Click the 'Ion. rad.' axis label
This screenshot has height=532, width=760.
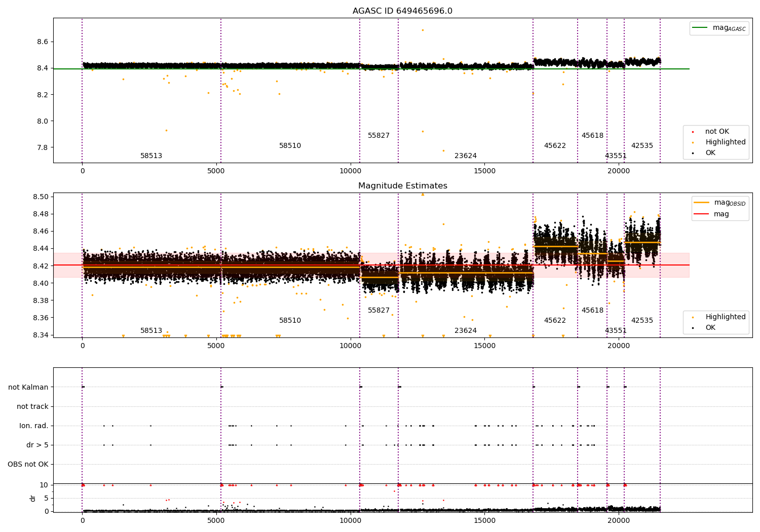point(34,426)
